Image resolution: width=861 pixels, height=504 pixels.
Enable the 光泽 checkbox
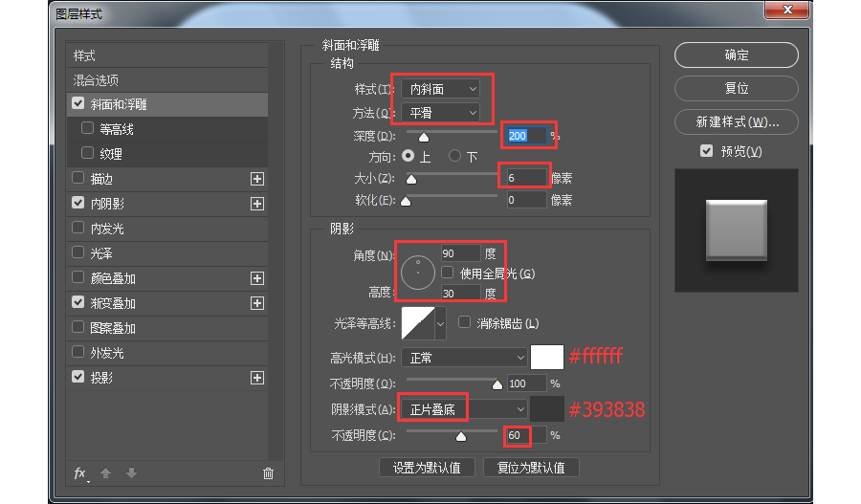78,252
